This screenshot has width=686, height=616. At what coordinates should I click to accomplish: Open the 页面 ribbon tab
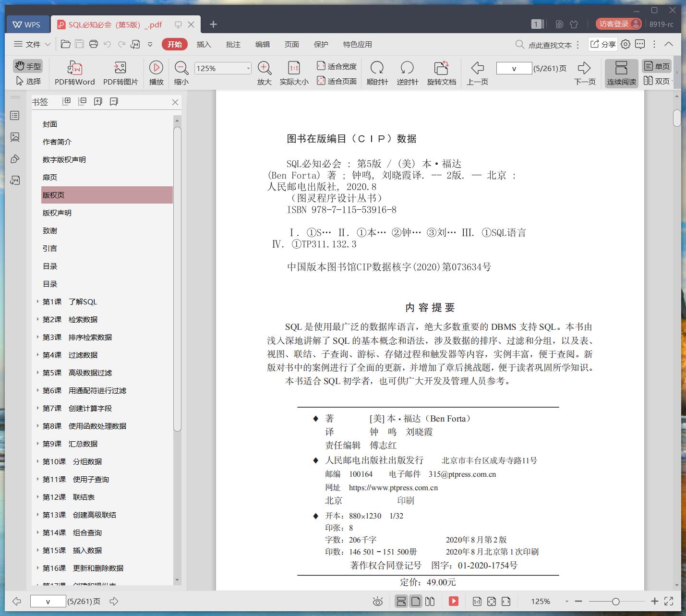point(291,44)
